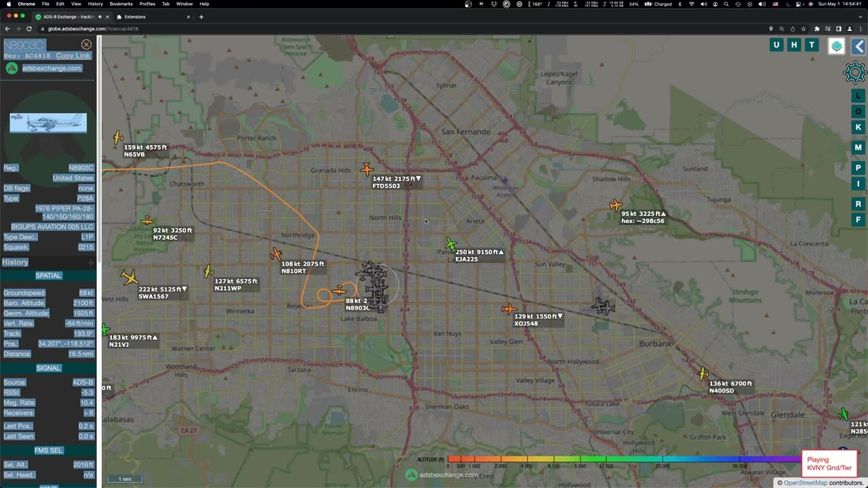Click the FMS SEL section header
The image size is (868, 488).
pos(49,450)
